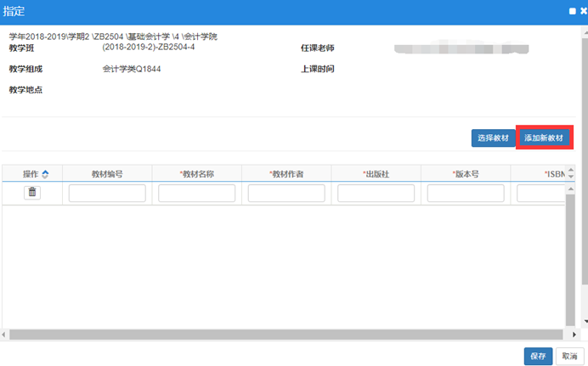This screenshot has width=588, height=366.
Task: Focus the 出版社 input field
Action: pos(376,194)
